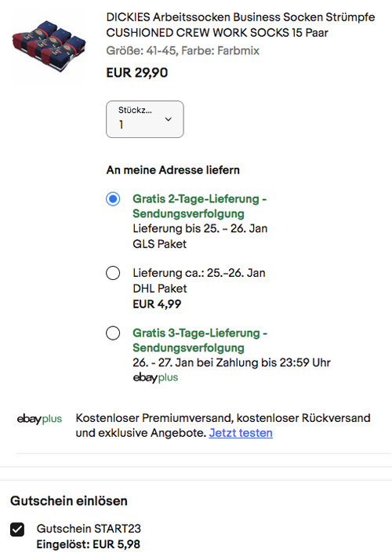Click the Gutschein START23 label text
The width and height of the screenshot is (392, 560).
coord(89,529)
